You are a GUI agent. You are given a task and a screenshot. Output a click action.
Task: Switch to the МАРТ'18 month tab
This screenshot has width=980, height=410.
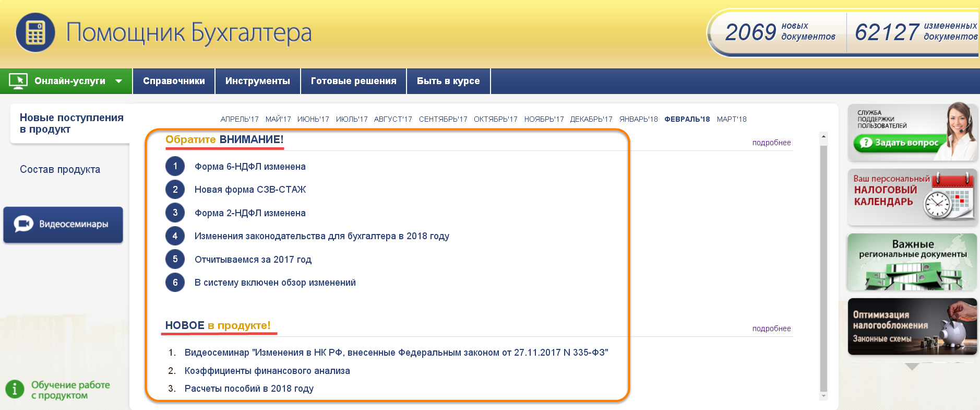tap(731, 119)
